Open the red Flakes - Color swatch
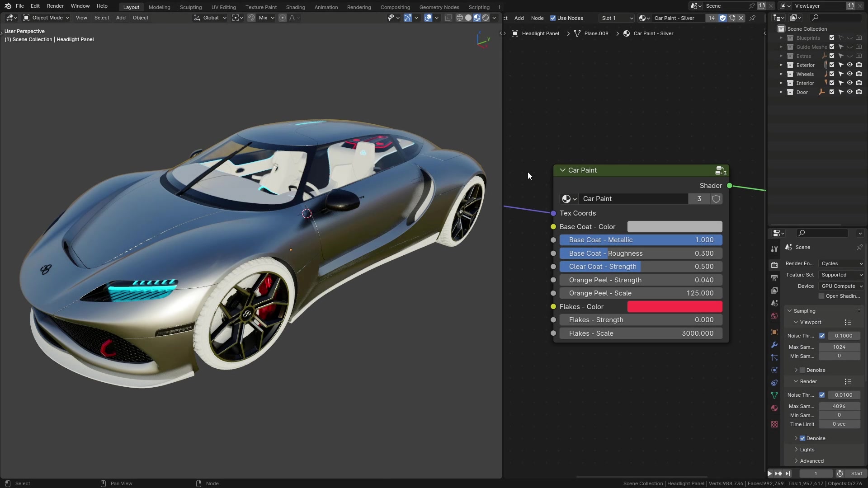 [675, 307]
